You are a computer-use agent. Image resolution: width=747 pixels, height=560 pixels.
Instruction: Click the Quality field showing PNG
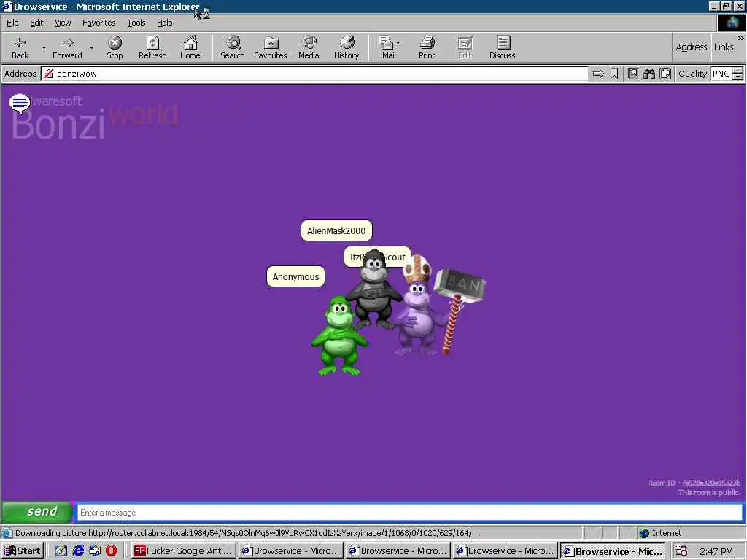click(x=721, y=74)
